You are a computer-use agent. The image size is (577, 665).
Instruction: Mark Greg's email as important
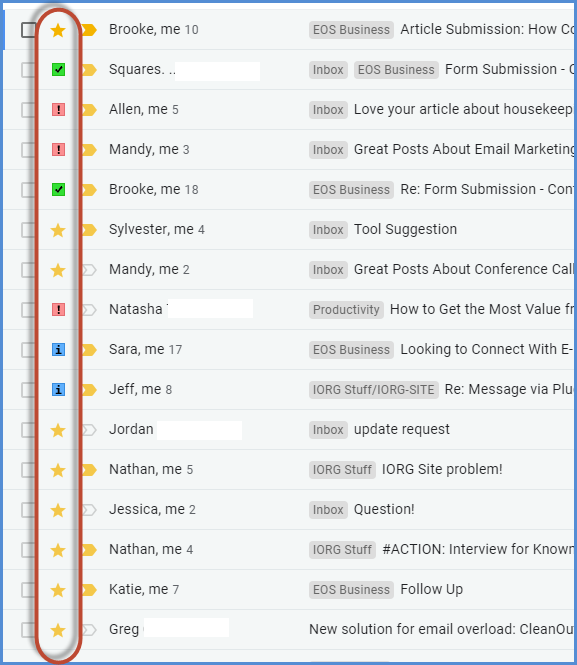tap(89, 630)
